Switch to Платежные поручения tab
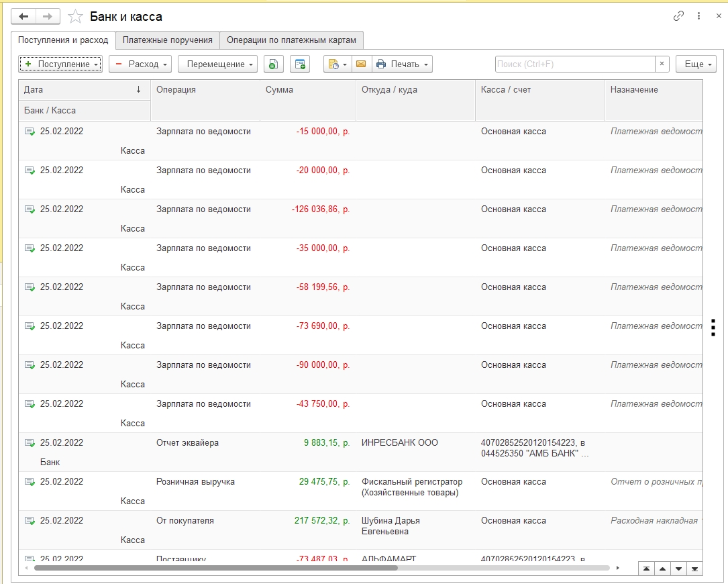The width and height of the screenshot is (728, 584). coord(168,40)
